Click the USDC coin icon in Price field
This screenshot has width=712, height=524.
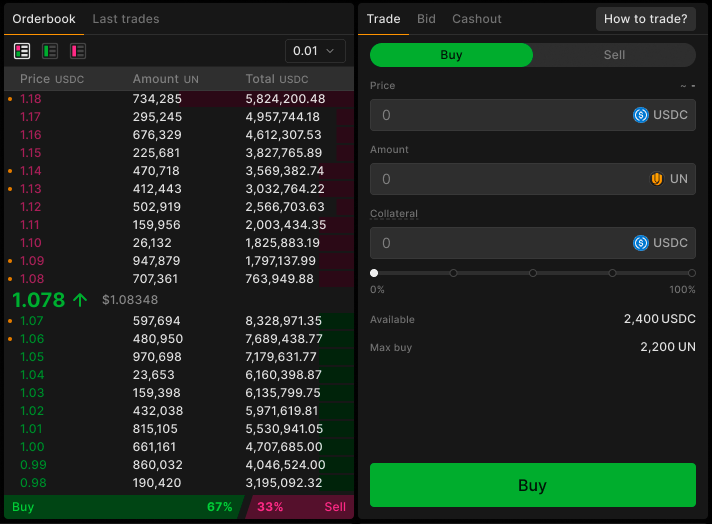(x=641, y=115)
